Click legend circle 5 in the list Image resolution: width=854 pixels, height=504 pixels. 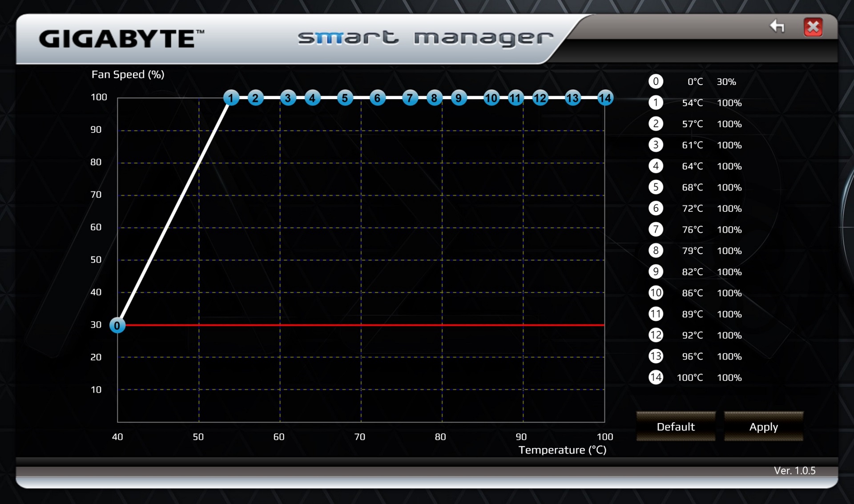coord(656,187)
